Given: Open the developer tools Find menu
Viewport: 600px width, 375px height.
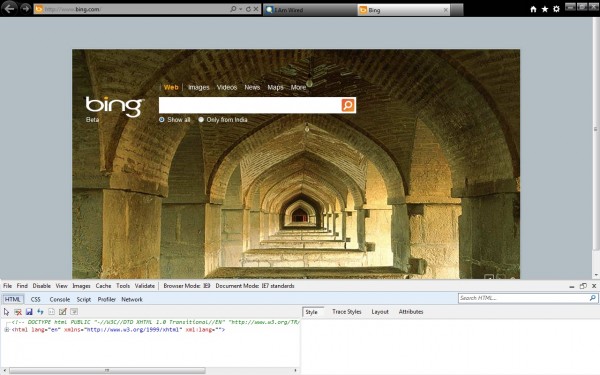Looking at the screenshot, I should (22, 286).
